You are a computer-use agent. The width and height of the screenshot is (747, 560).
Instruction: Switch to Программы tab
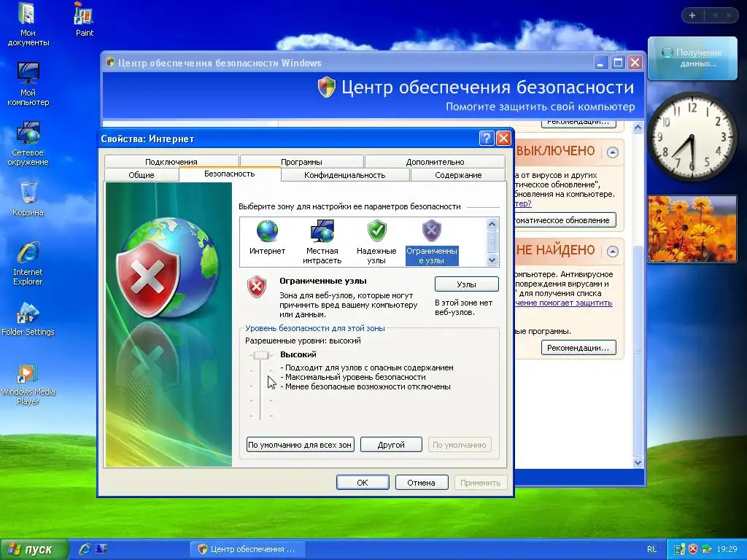(x=301, y=161)
